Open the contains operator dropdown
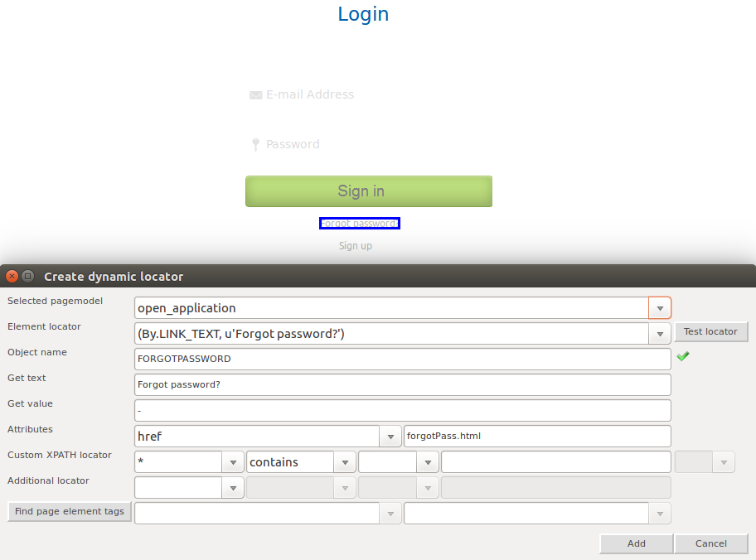The image size is (756, 560). 345,462
